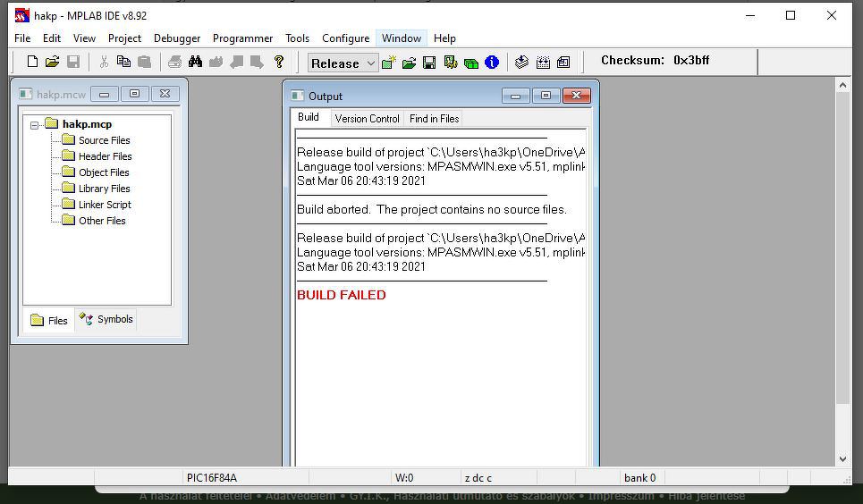The image size is (863, 504).
Task: Open the Project menu
Action: [124, 38]
